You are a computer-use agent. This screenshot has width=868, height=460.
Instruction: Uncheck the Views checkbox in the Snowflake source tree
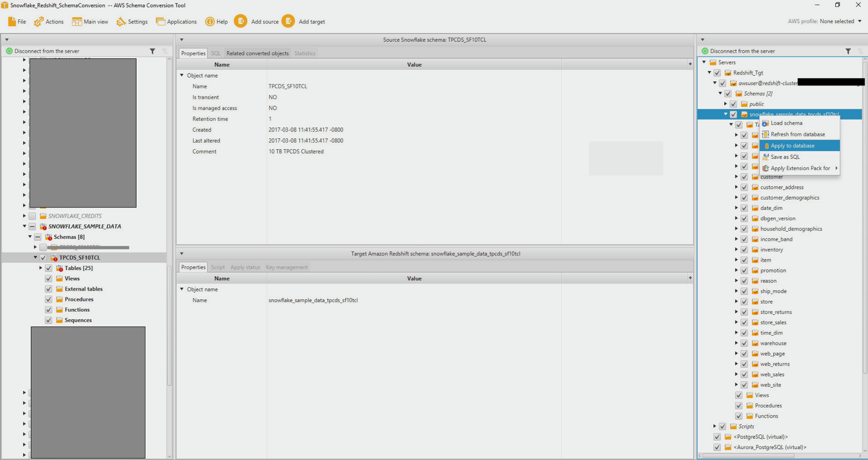[x=49, y=279]
